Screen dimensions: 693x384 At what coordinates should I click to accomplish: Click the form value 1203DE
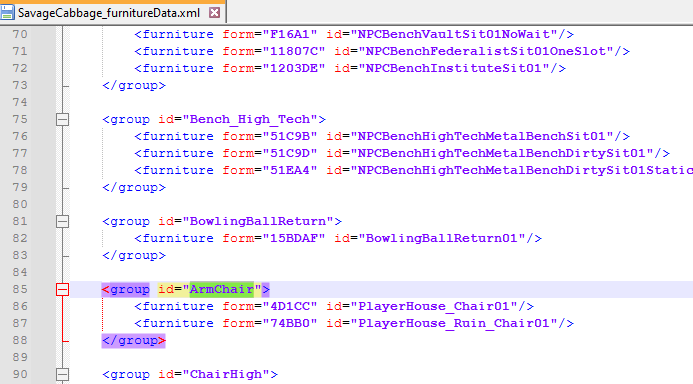293,68
